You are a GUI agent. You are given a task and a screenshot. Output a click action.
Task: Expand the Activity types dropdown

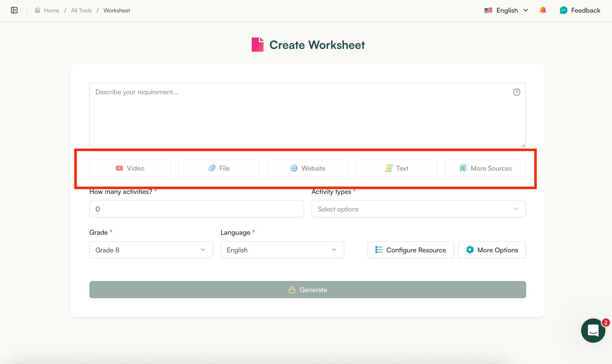click(418, 209)
